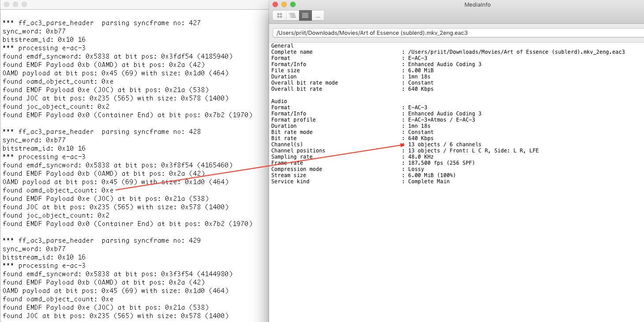Select the highlighted Text view icon

pos(305,15)
